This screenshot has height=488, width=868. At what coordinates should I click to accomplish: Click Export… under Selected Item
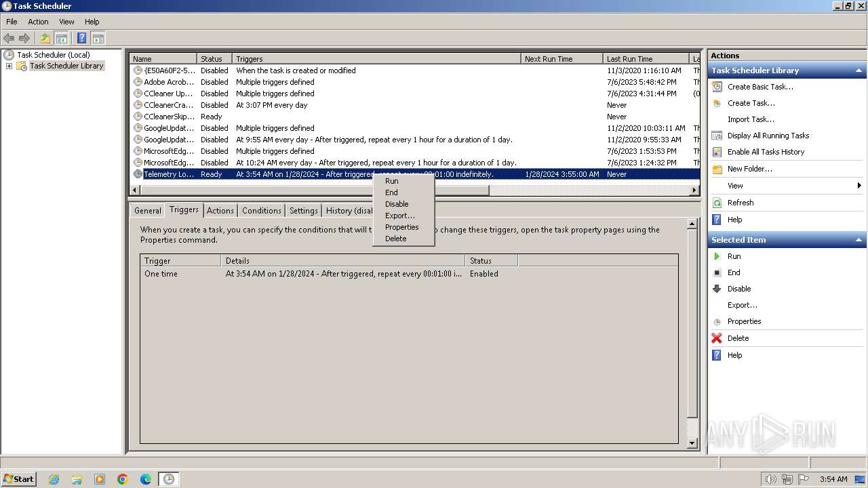coord(743,305)
